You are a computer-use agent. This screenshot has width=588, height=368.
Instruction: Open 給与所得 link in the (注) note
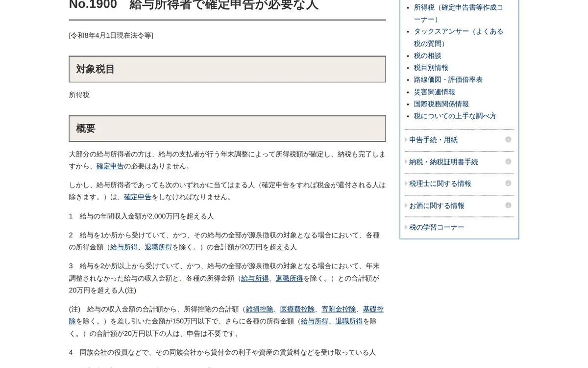coord(315,321)
